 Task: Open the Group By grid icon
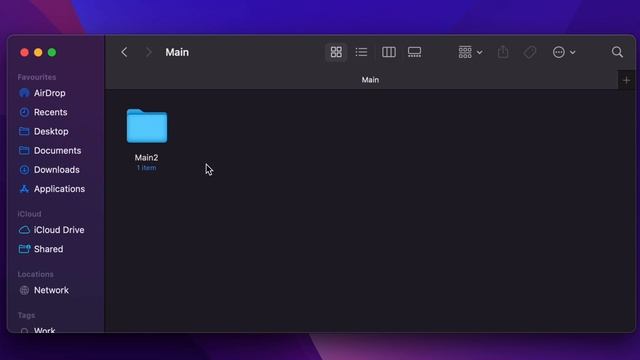pyautogui.click(x=465, y=52)
